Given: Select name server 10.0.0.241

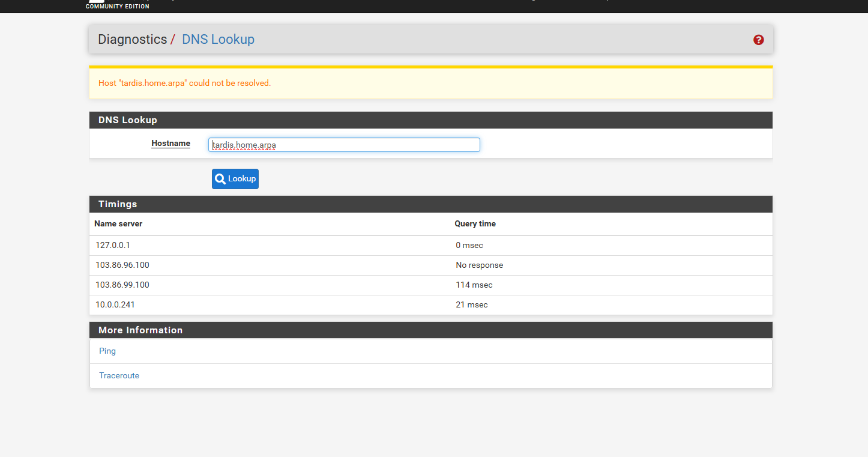Looking at the screenshot, I should coord(115,304).
